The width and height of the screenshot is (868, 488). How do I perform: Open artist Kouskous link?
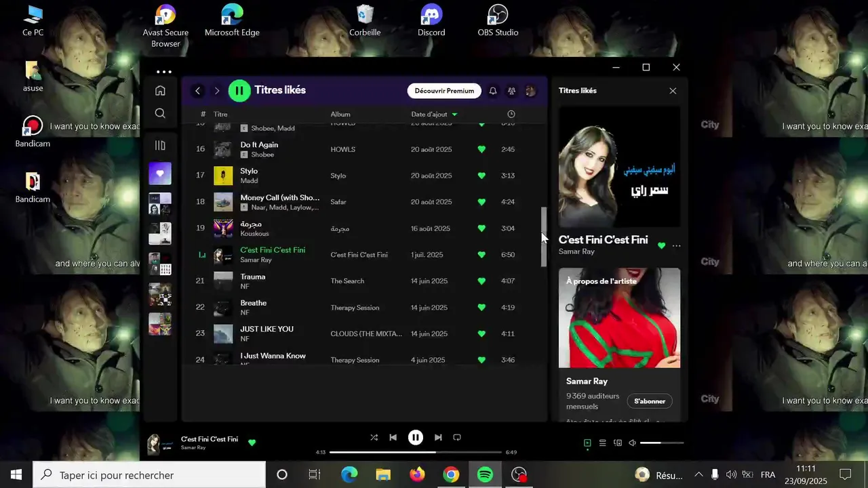coord(254,234)
